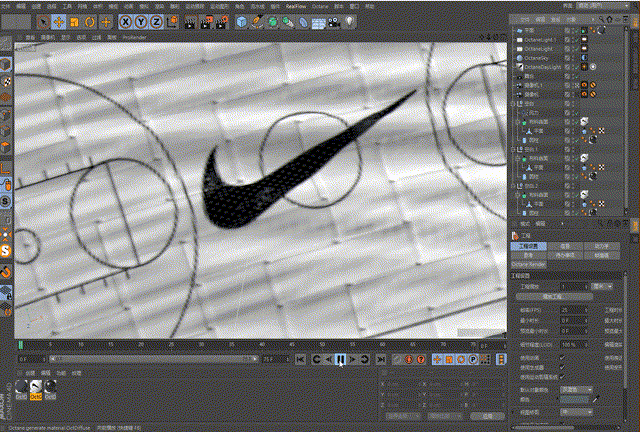Click the orange magnet icon
Viewport: 640px width, 432px height.
point(6,272)
